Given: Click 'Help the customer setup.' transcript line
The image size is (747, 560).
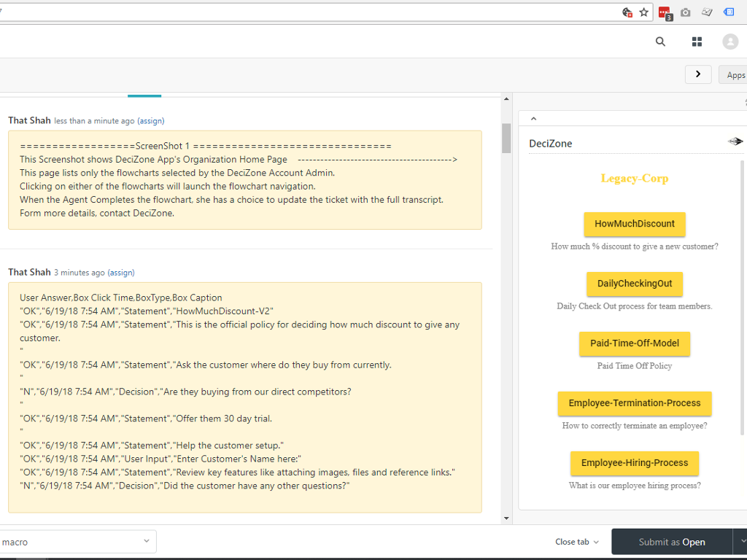Looking at the screenshot, I should coord(152,446).
